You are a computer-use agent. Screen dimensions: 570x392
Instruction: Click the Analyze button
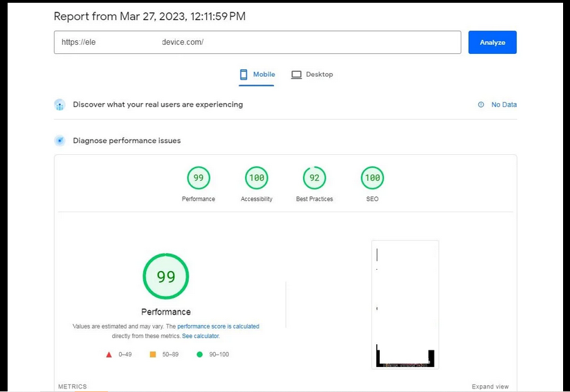tap(492, 42)
